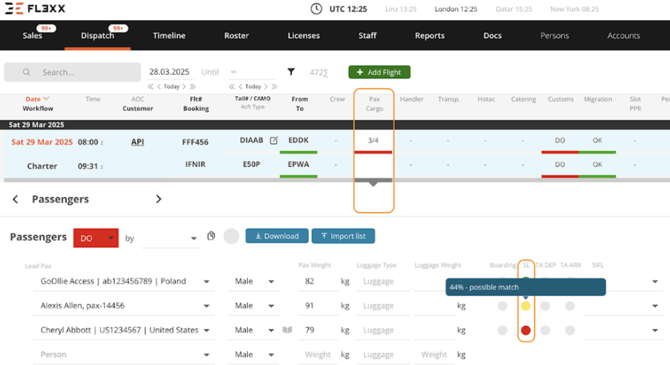This screenshot has height=365, width=670.
Task: Click single-right arrow under the Until date
Action: (265, 86)
